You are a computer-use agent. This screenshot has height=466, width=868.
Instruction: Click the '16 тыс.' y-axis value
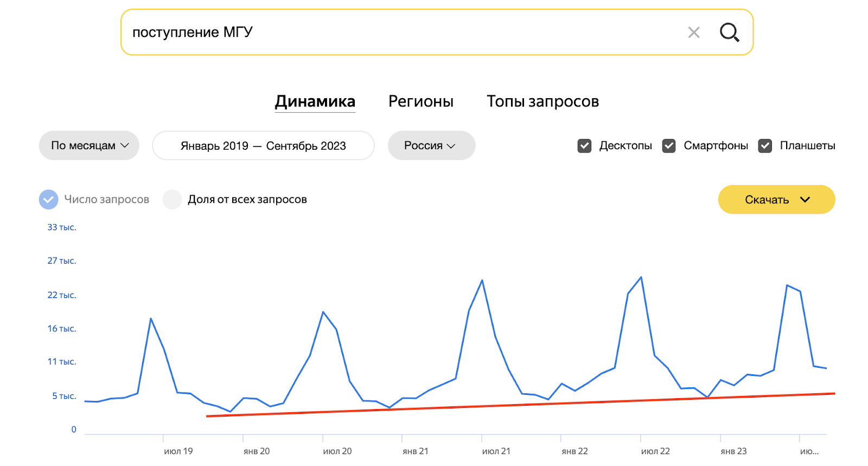pyautogui.click(x=62, y=329)
